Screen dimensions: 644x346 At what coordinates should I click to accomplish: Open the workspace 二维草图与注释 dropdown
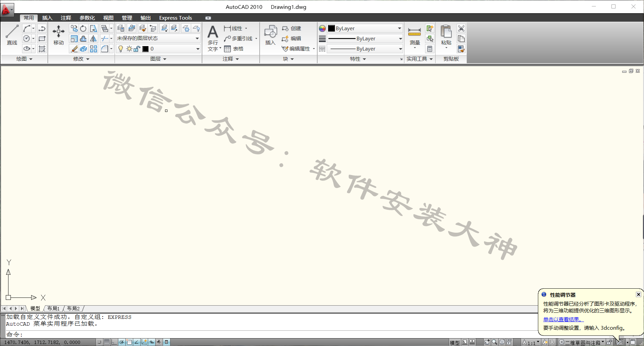coord(582,343)
